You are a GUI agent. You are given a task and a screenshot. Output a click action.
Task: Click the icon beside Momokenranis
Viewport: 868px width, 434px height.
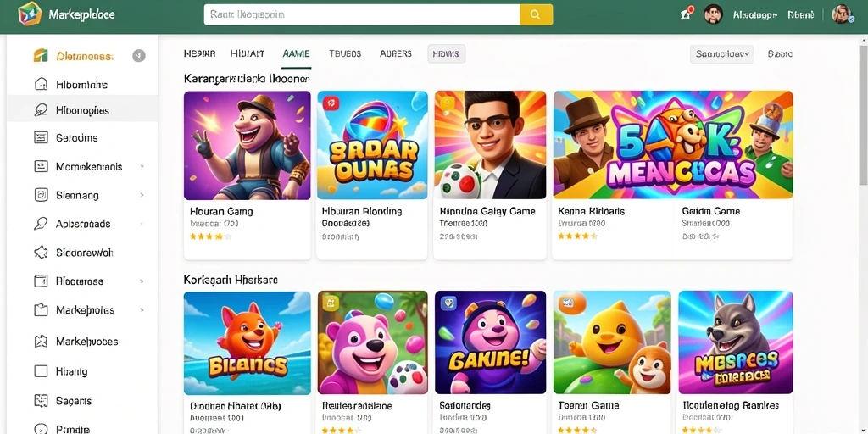point(41,166)
